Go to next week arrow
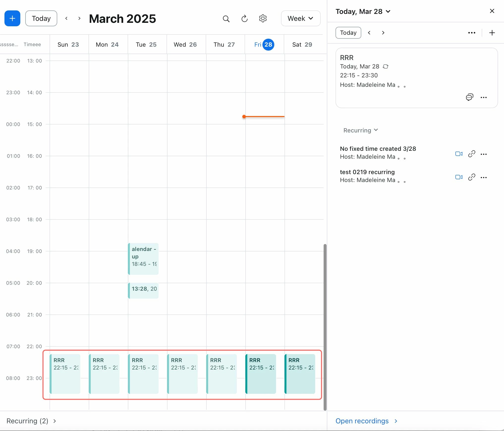 [x=79, y=19]
